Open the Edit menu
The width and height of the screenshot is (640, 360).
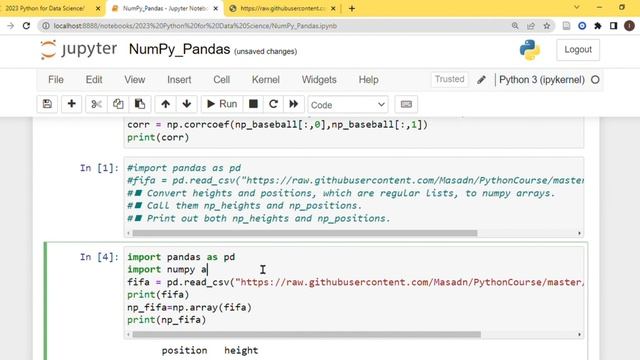(x=94, y=80)
